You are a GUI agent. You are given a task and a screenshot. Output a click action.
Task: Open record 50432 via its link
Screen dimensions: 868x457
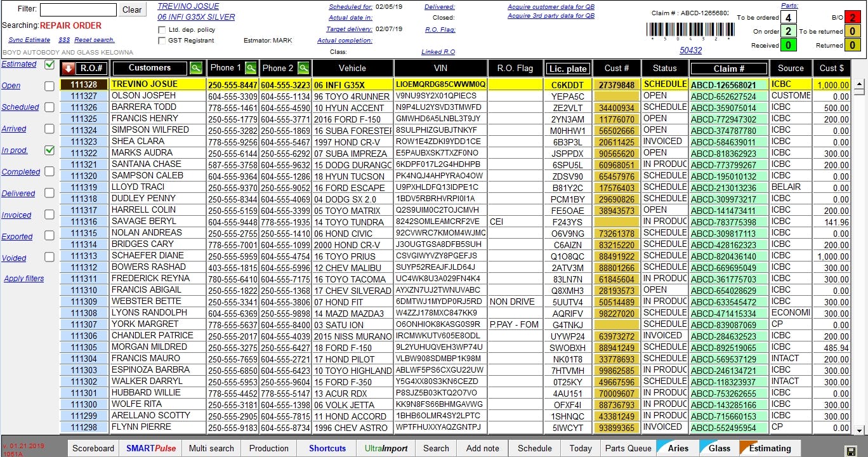tap(690, 51)
